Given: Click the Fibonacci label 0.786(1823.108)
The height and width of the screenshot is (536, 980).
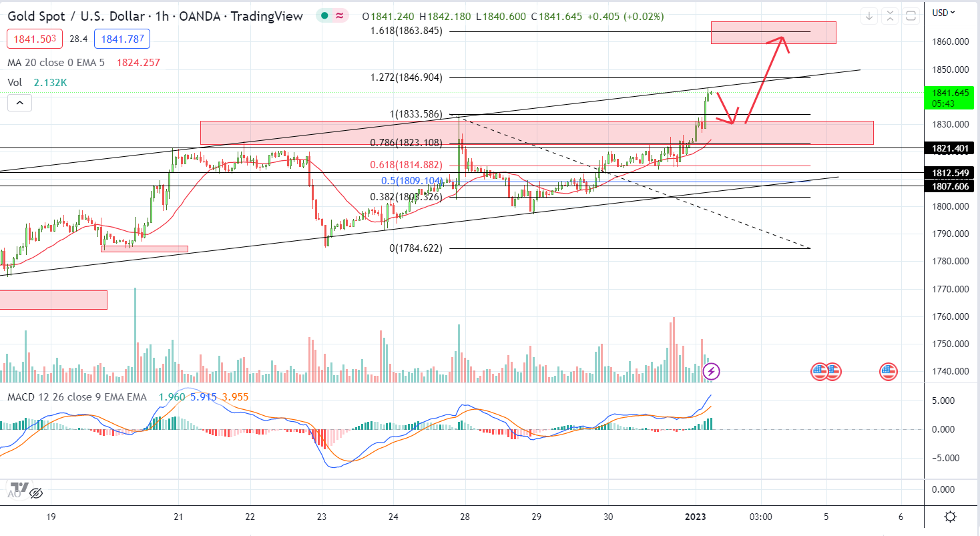Looking at the screenshot, I should (407, 143).
